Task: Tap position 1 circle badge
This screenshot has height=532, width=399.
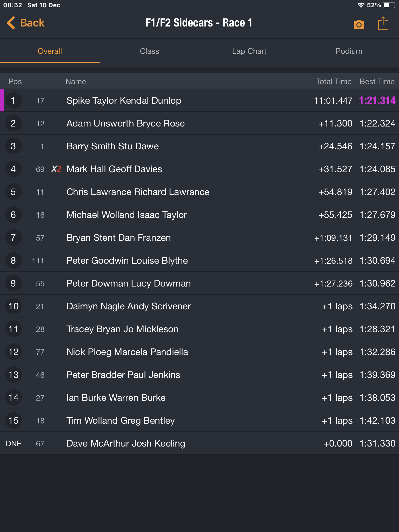Action: click(13, 101)
